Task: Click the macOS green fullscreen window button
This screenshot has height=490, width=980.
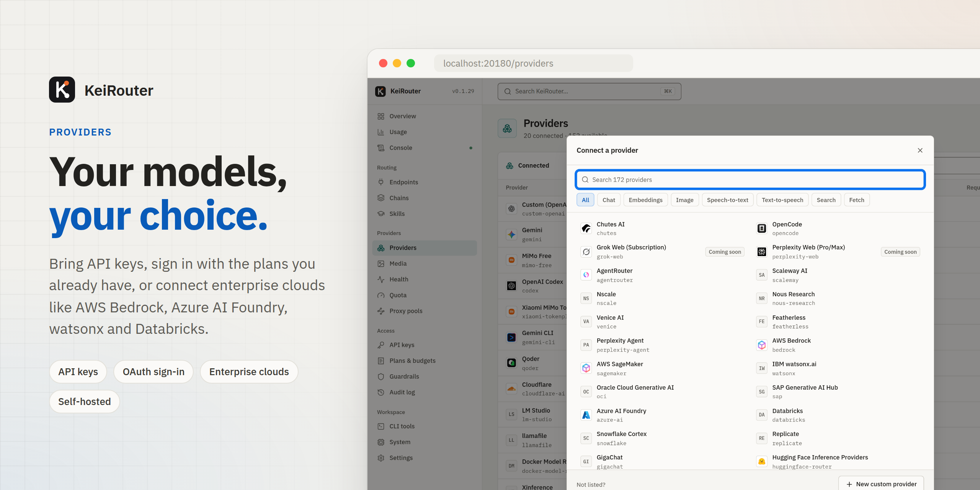Action: click(x=411, y=63)
